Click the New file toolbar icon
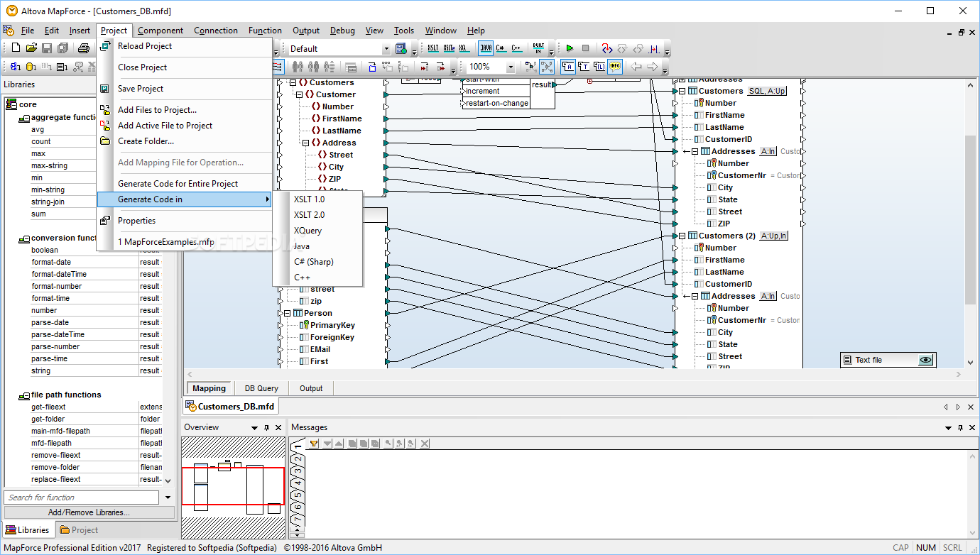This screenshot has width=980, height=555. click(x=16, y=48)
